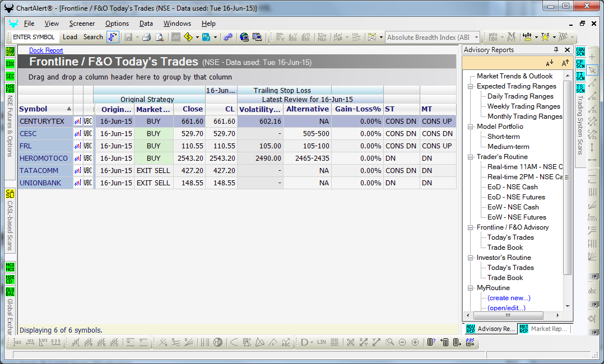Click the IDX sidebar icon
Screen dimensions: 604x364
(10, 64)
